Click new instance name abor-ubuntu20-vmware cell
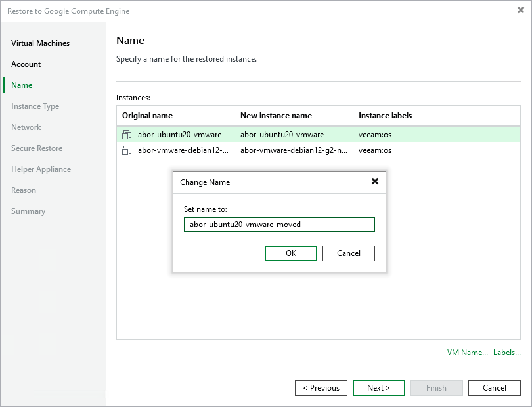Viewport: 532px width, 407px height. click(282, 135)
